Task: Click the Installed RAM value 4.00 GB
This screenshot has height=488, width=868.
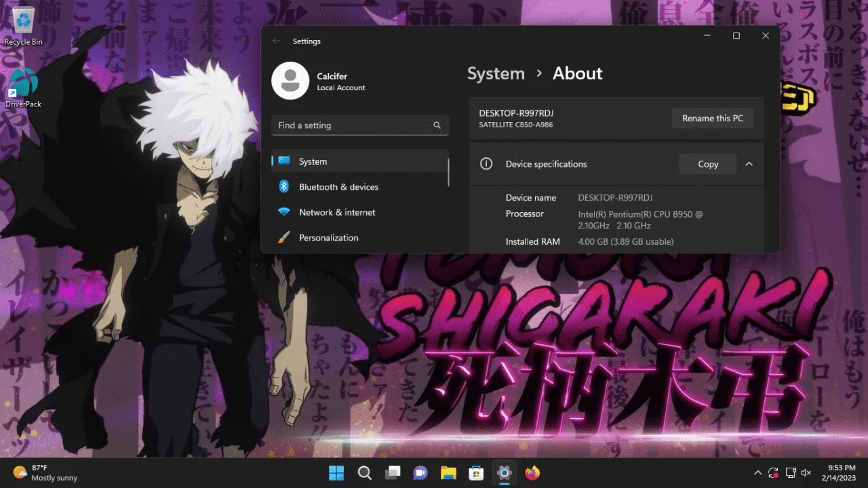Action: click(625, 242)
